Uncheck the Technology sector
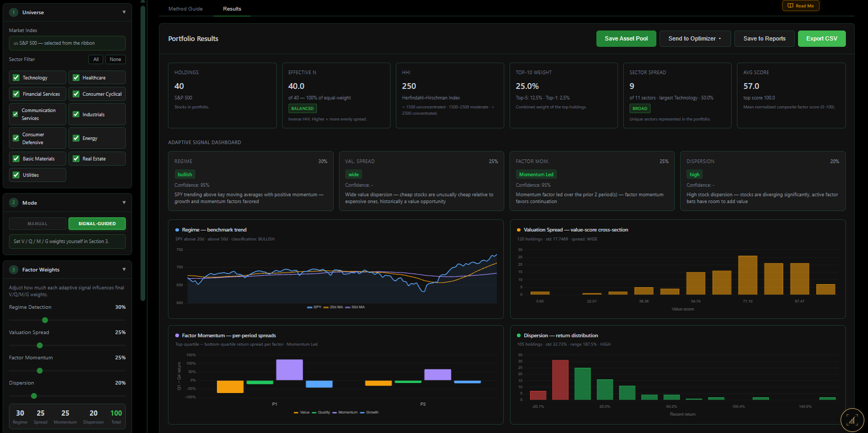 (16, 77)
